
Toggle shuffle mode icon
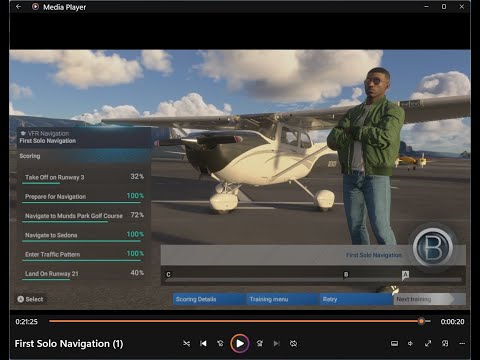(x=187, y=343)
